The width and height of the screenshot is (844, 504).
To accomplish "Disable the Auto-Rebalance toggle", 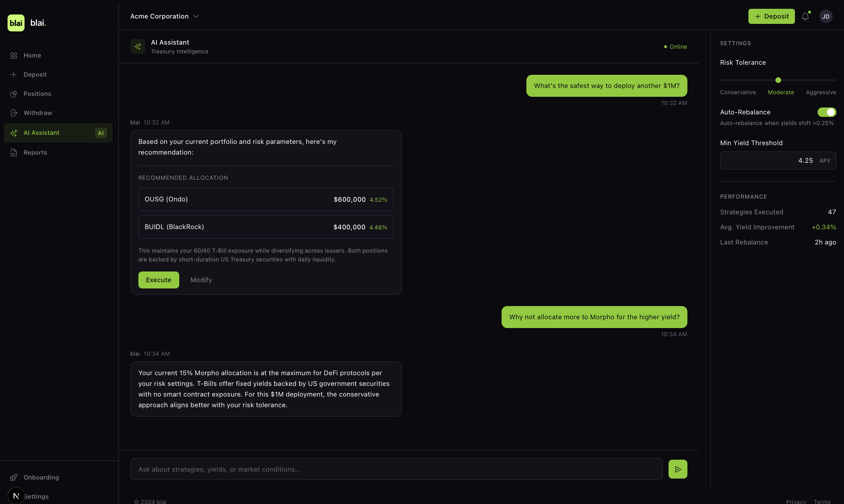I will (827, 112).
